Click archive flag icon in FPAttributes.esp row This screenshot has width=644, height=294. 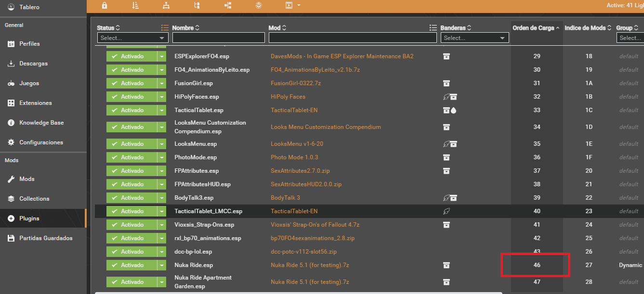[x=447, y=171]
